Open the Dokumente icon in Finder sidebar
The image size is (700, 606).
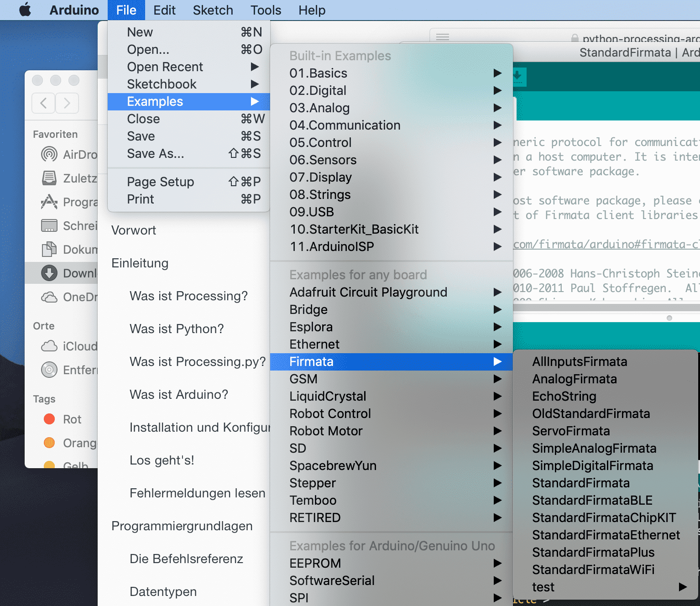(49, 249)
